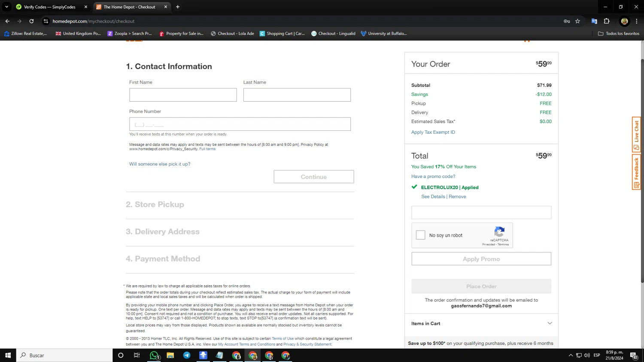Open Telegram from the taskbar
The image size is (644, 362).
(187, 355)
